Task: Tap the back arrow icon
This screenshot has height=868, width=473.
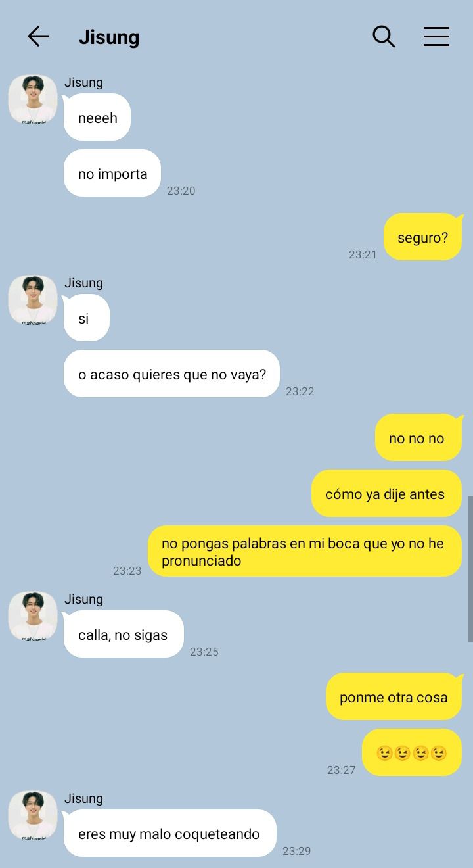Action: (x=38, y=36)
